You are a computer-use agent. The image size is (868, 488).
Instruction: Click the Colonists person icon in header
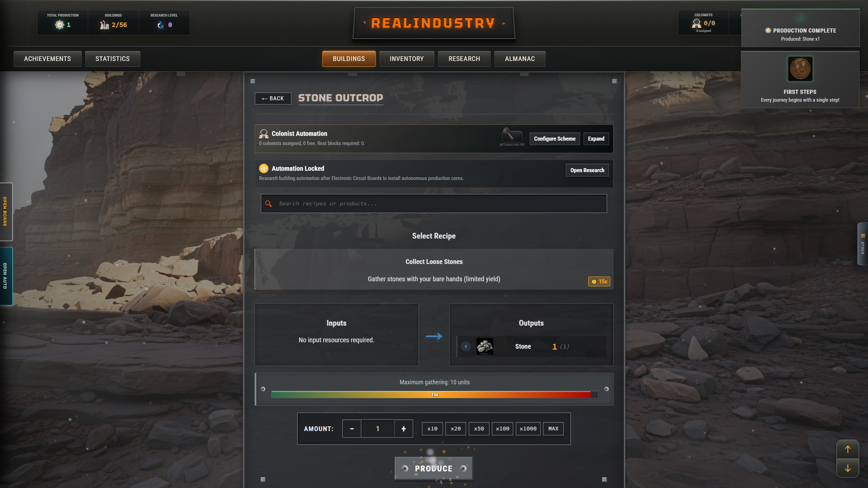[x=696, y=23]
